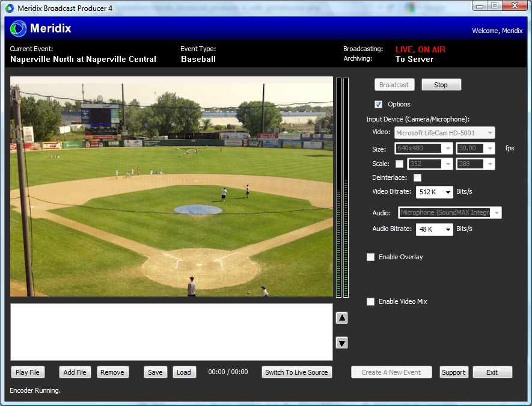
Task: Enable the Scale checkbox
Action: pyautogui.click(x=400, y=163)
